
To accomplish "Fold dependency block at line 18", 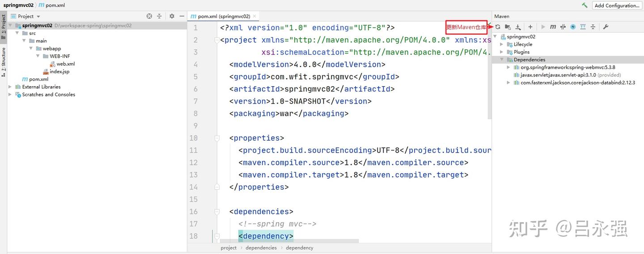I will point(217,237).
